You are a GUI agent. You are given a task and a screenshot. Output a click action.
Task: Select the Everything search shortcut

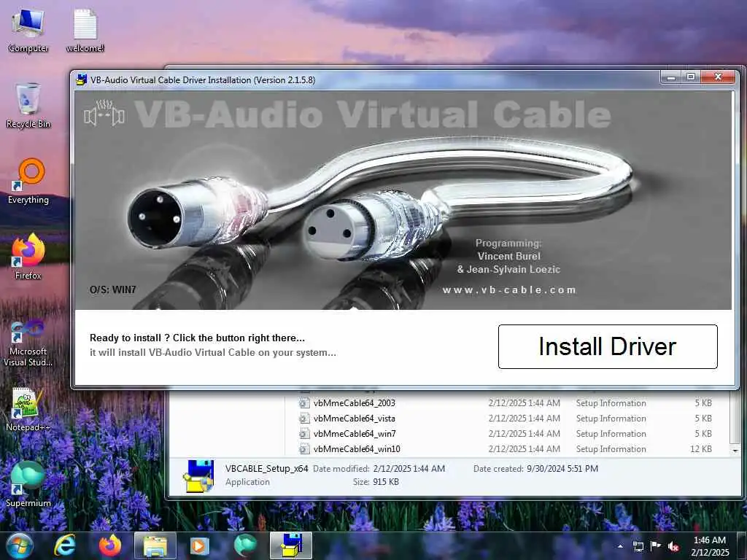[28, 182]
